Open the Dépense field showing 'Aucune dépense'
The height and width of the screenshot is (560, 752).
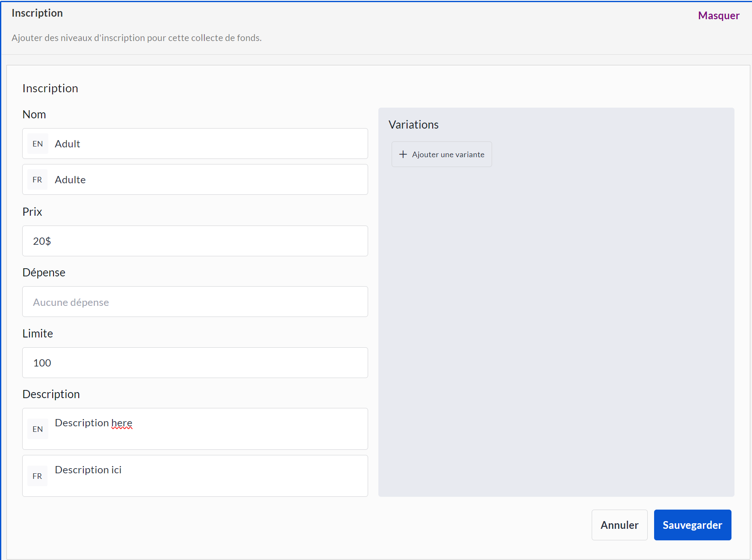[x=195, y=302]
